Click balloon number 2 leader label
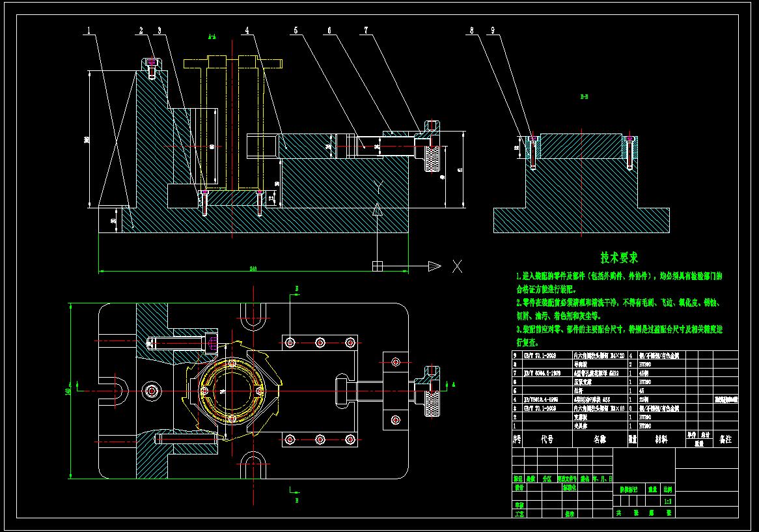Viewport: 759px width, 532px height. 141,31
